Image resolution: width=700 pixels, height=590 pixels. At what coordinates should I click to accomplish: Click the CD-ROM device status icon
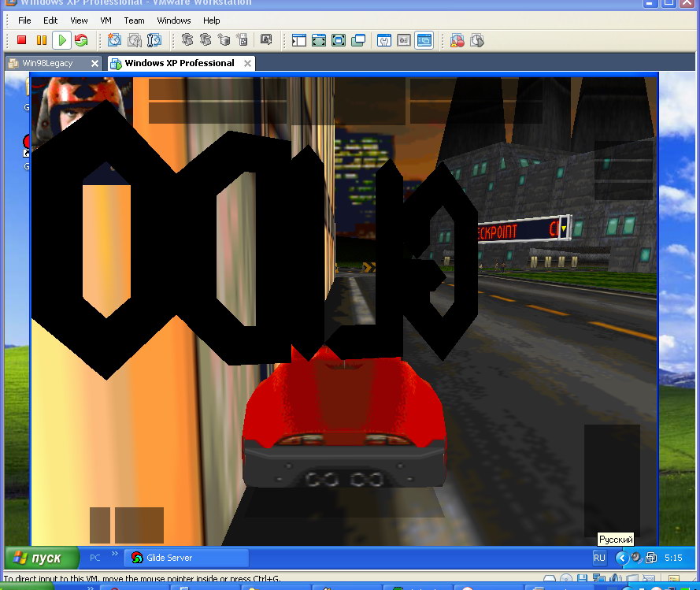tap(565, 578)
